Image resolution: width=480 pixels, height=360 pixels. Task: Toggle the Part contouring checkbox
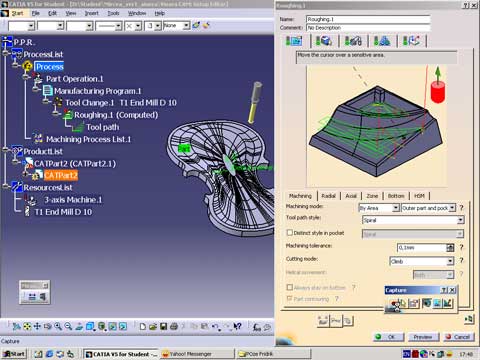[290, 298]
